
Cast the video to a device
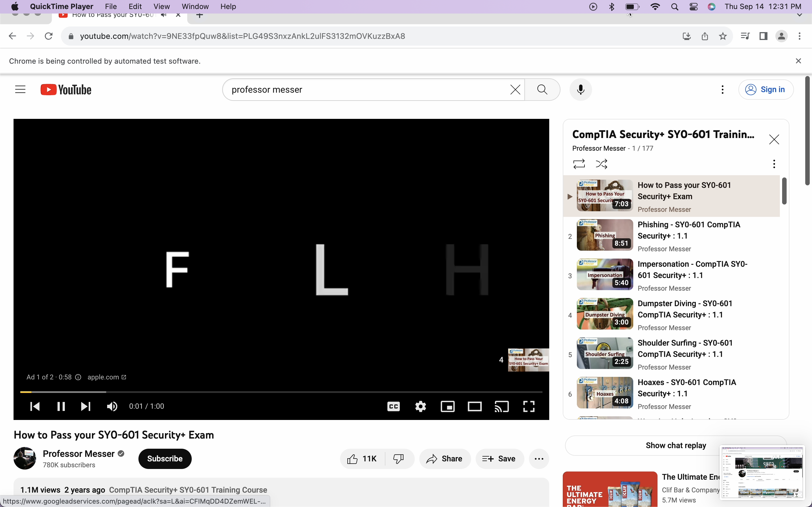[502, 406]
